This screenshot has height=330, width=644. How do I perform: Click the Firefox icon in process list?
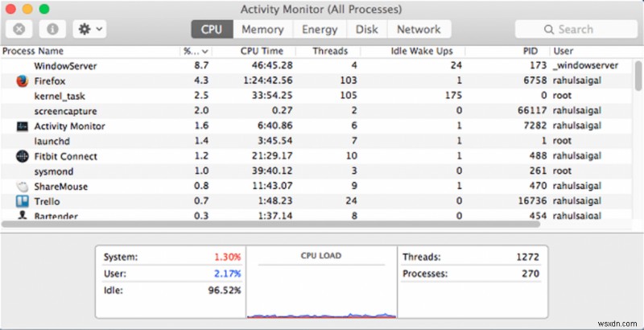pyautogui.click(x=23, y=80)
